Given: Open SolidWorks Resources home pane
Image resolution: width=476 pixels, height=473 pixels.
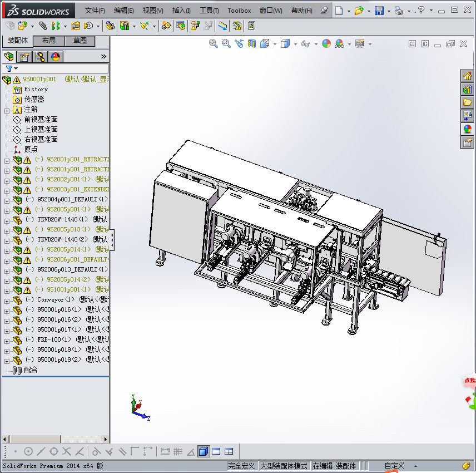Looking at the screenshot, I should [x=467, y=76].
